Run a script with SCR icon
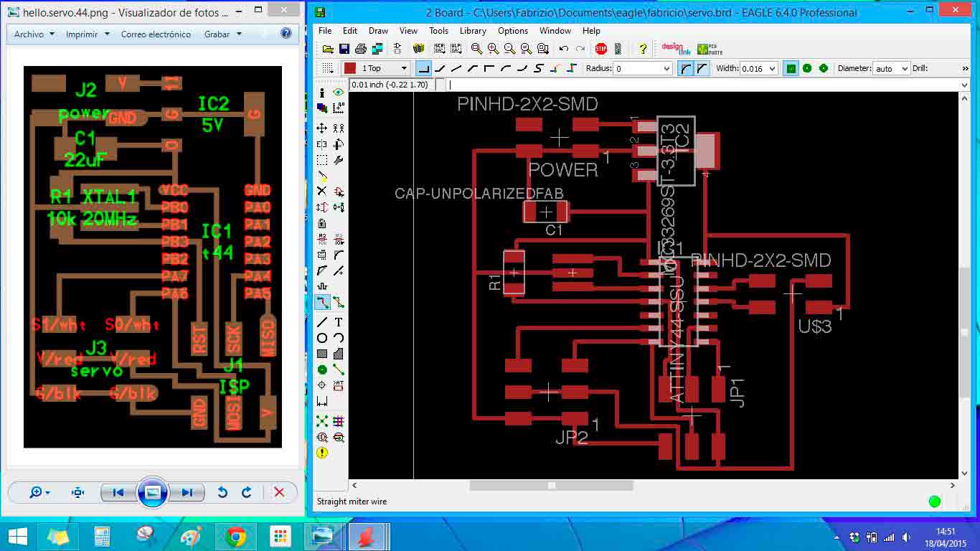The height and width of the screenshot is (551, 980). click(x=439, y=49)
